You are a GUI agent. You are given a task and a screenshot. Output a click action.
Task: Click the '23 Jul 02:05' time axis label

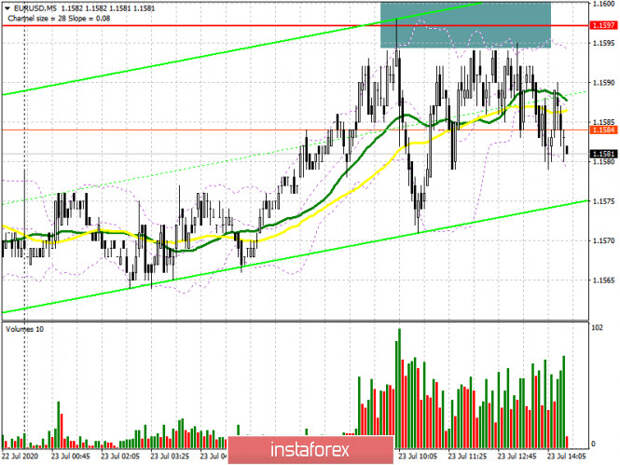click(120, 456)
